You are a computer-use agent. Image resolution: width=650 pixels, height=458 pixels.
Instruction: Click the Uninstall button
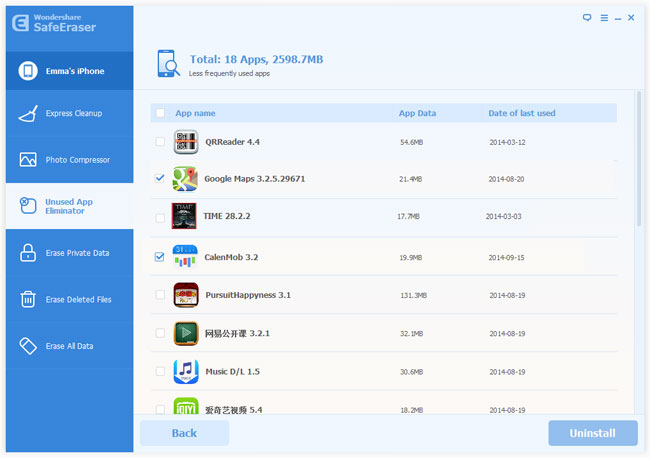coord(593,433)
